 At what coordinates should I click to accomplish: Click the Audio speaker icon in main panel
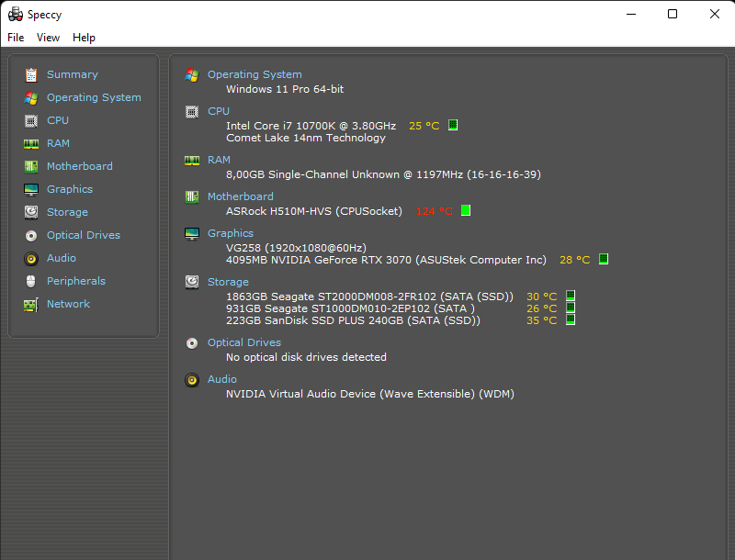(x=192, y=380)
